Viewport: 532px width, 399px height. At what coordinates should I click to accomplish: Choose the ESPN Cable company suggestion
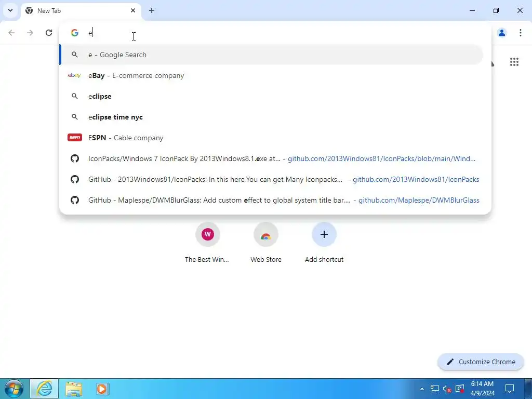(271, 138)
